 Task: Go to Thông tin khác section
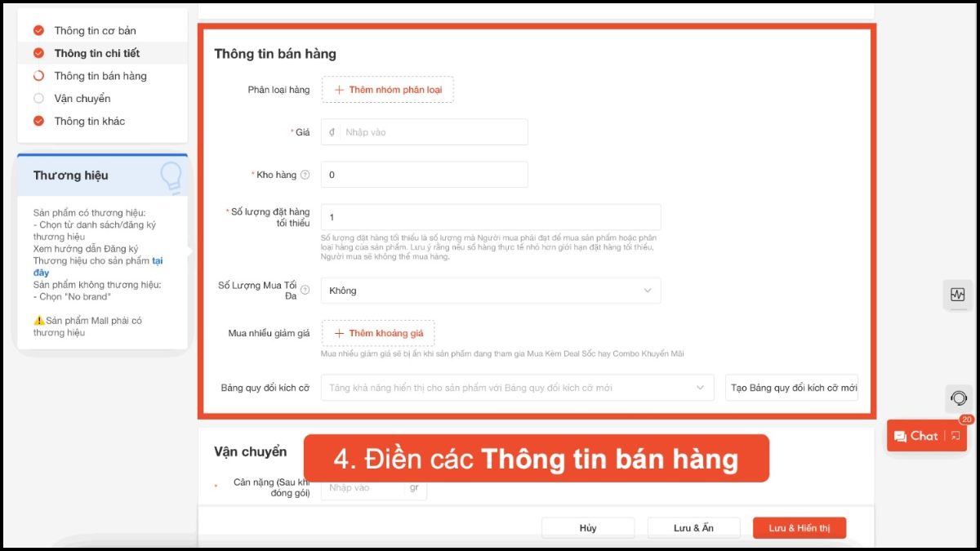coord(90,121)
